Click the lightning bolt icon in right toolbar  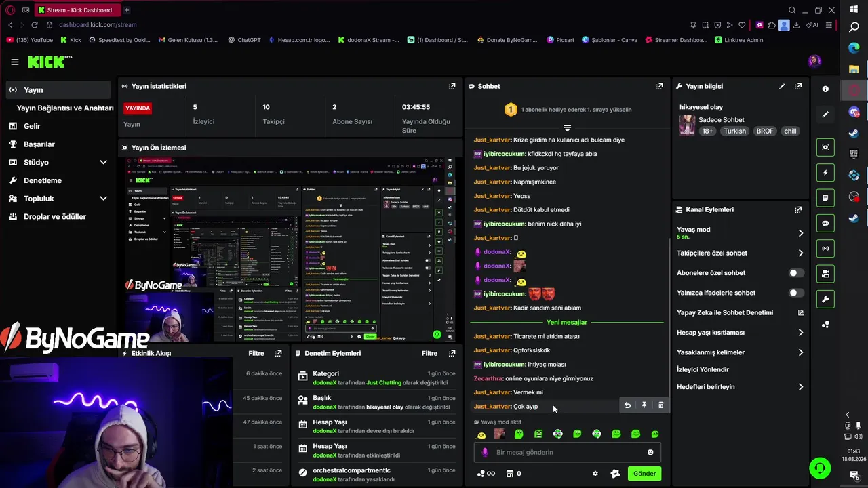click(825, 173)
